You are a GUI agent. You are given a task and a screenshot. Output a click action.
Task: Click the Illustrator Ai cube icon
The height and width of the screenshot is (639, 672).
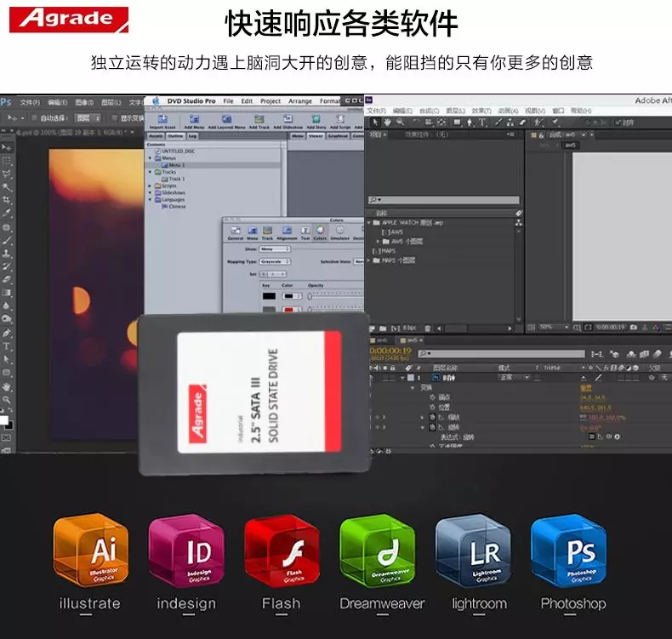[90, 551]
